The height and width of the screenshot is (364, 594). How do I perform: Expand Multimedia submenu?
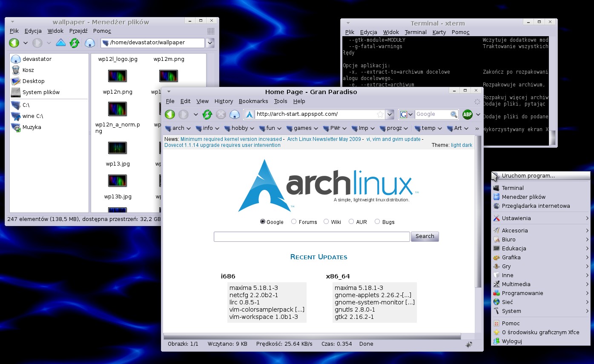click(540, 284)
